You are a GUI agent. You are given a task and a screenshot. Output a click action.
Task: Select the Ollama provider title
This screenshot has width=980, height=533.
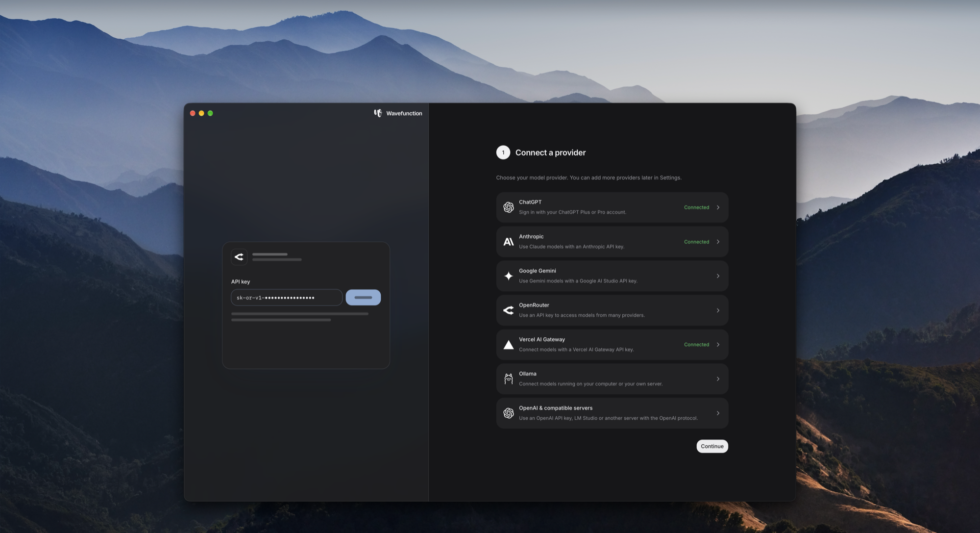pos(528,374)
